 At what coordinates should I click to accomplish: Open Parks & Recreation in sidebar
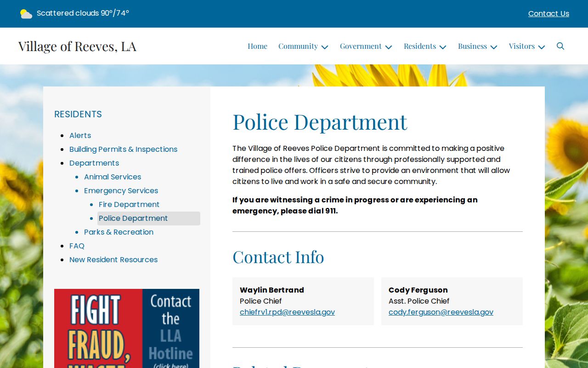point(119,232)
